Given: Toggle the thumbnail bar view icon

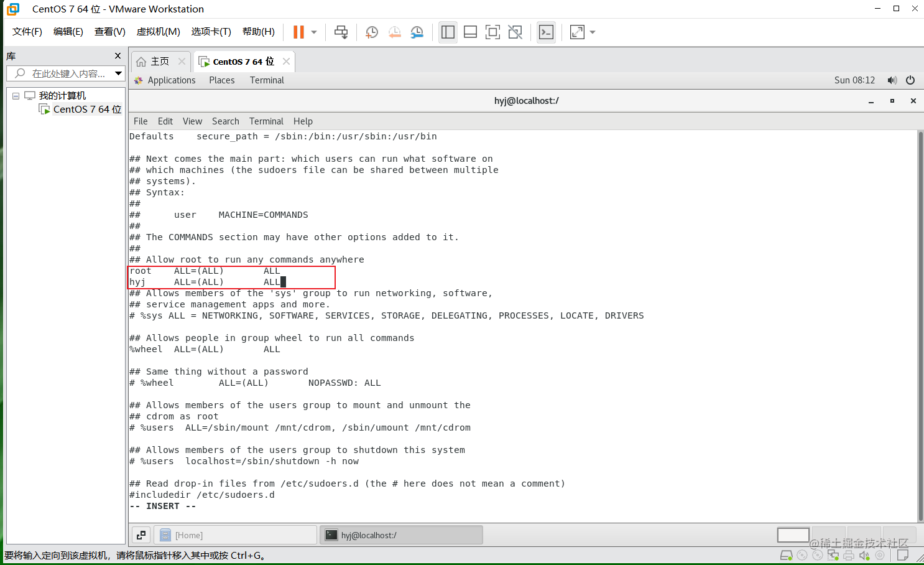Looking at the screenshot, I should pyautogui.click(x=471, y=32).
